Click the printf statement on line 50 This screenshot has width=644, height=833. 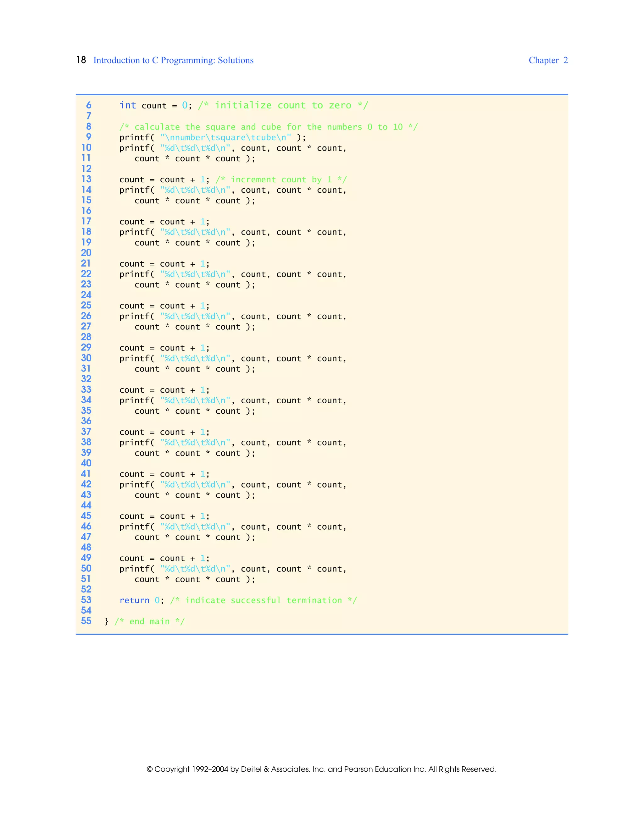(x=233, y=569)
